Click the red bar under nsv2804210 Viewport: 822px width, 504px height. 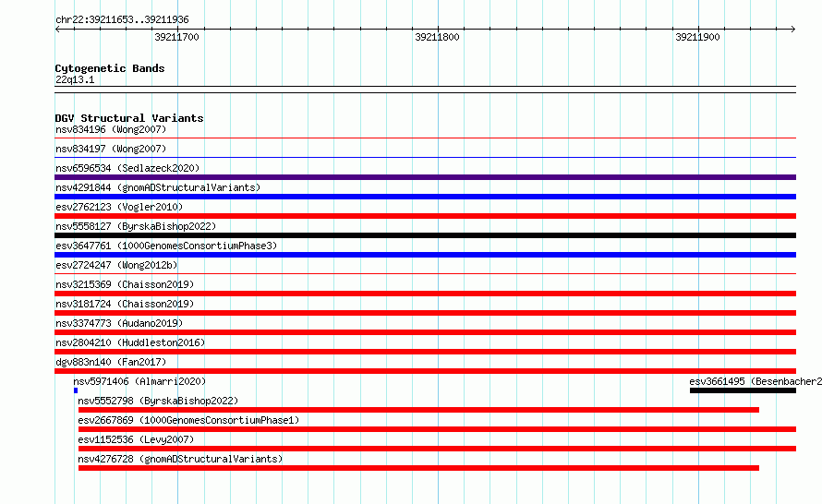point(425,352)
